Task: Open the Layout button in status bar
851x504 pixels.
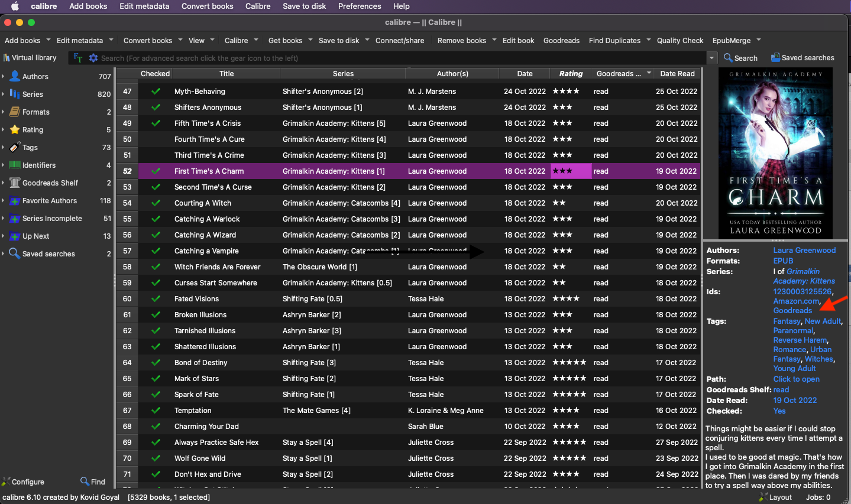Action: pos(775,497)
